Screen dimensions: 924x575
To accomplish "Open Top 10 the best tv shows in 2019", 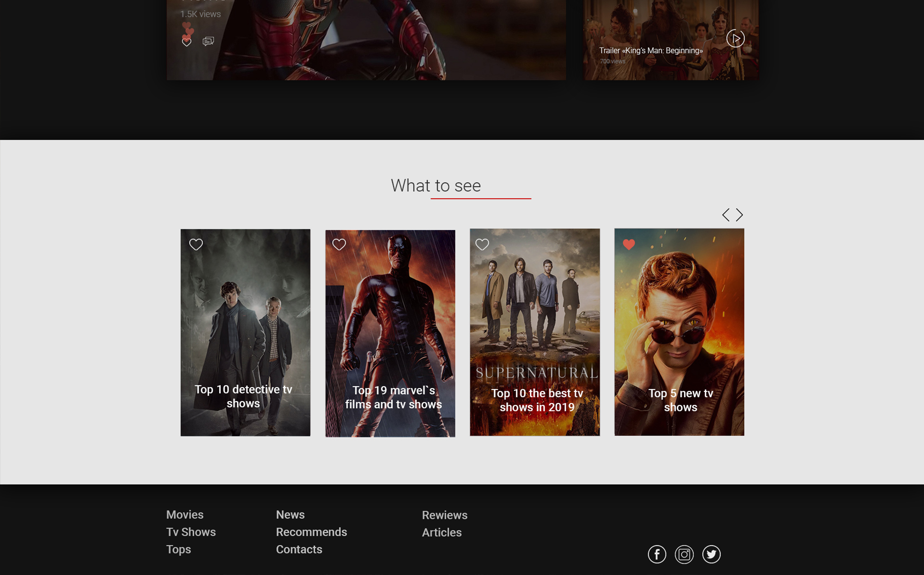I will coord(535,332).
